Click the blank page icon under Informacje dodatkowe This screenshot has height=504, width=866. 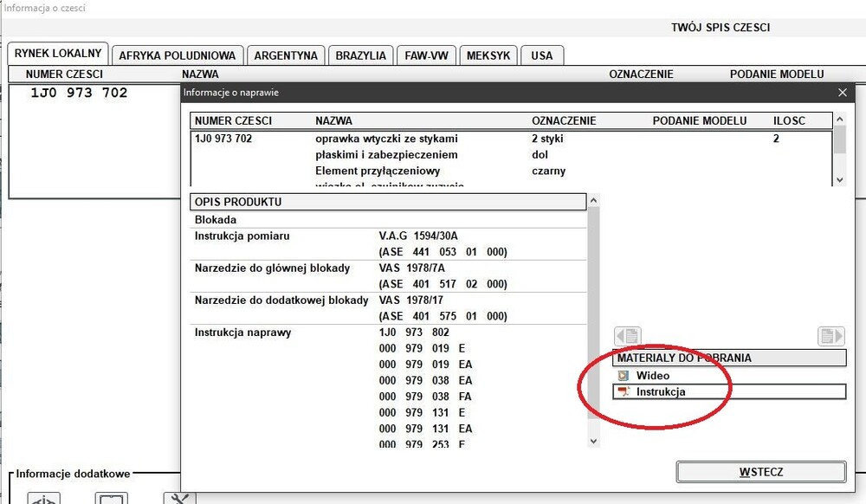(111, 498)
